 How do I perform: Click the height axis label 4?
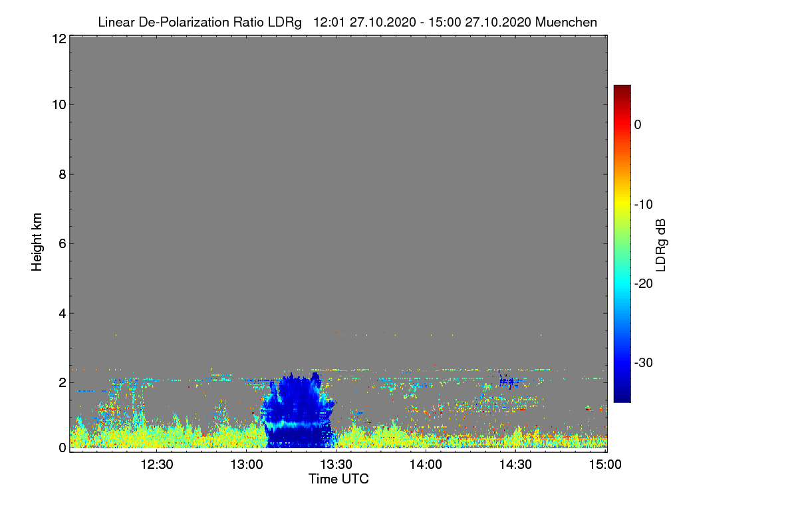pos(62,313)
